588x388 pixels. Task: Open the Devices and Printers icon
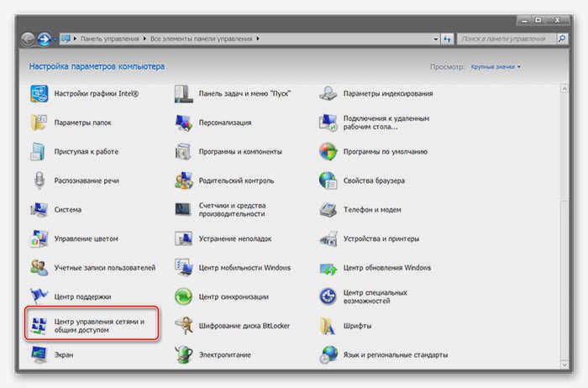pos(328,239)
